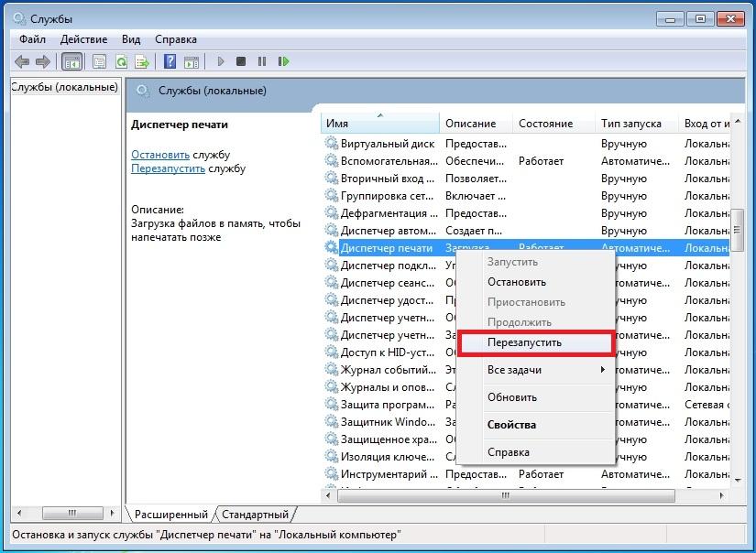Click the horizontal scrollbar of services list
This screenshot has width=756, height=553.
pyautogui.click(x=504, y=495)
